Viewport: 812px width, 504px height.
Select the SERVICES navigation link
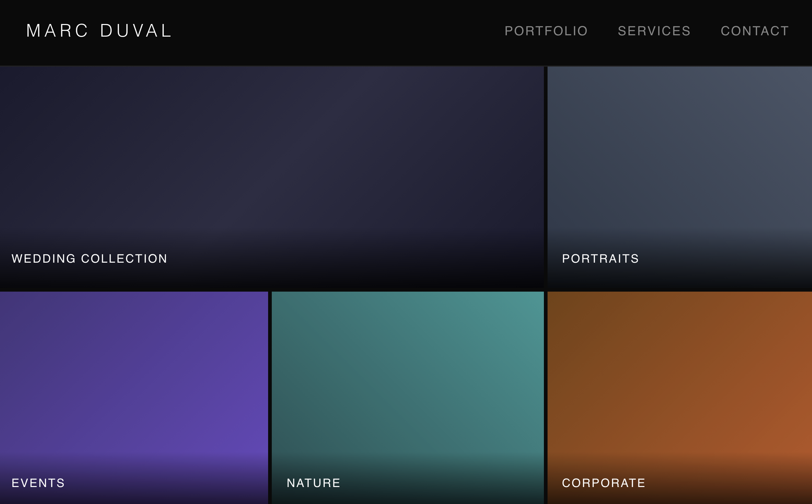(x=654, y=31)
